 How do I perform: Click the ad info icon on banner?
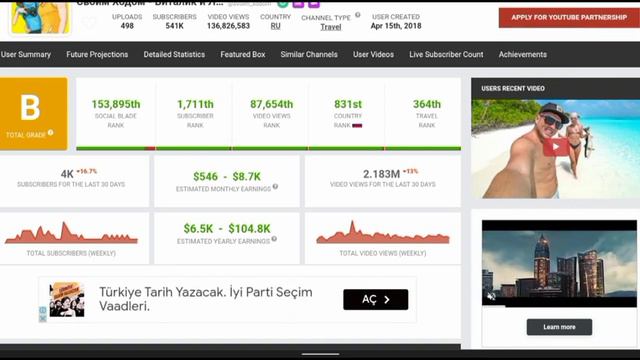click(42, 310)
